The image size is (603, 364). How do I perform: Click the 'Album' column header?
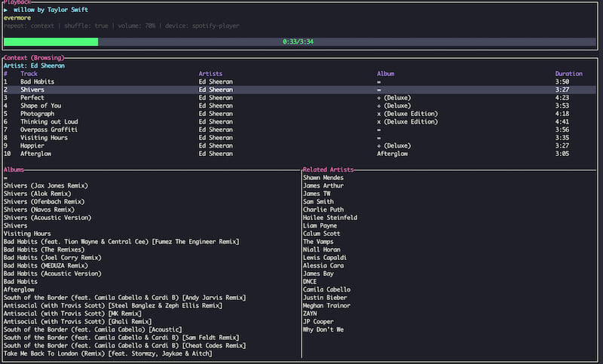pyautogui.click(x=385, y=73)
